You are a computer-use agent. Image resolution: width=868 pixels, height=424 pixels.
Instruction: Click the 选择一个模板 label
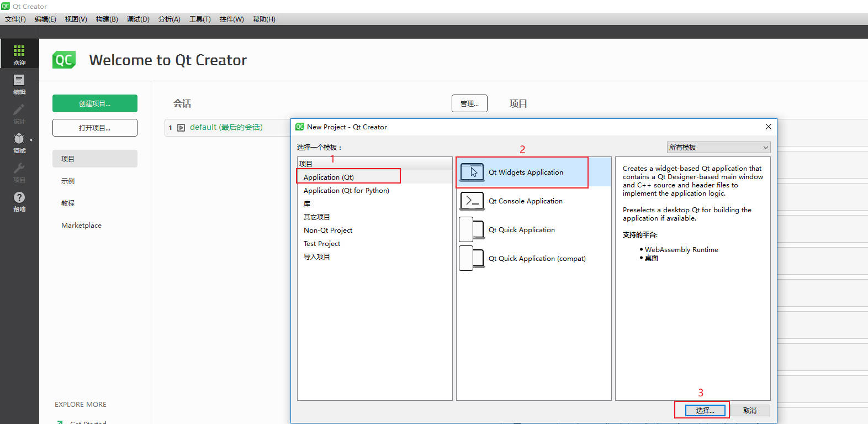(319, 148)
